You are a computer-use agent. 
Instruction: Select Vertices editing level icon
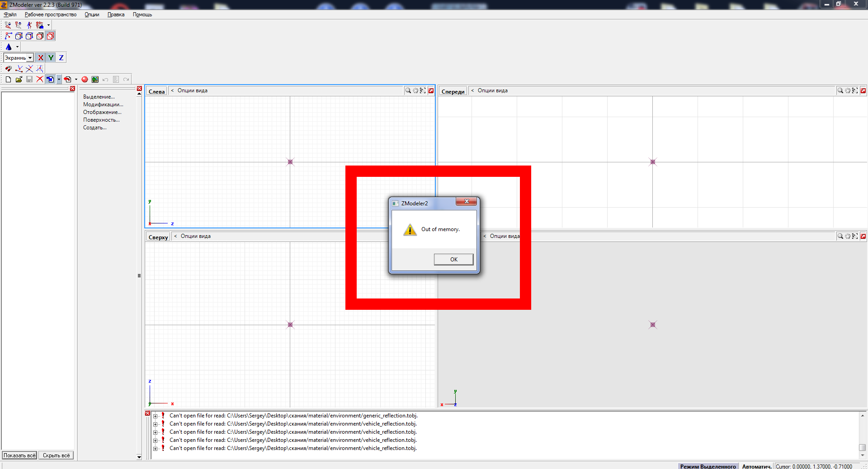[8, 36]
